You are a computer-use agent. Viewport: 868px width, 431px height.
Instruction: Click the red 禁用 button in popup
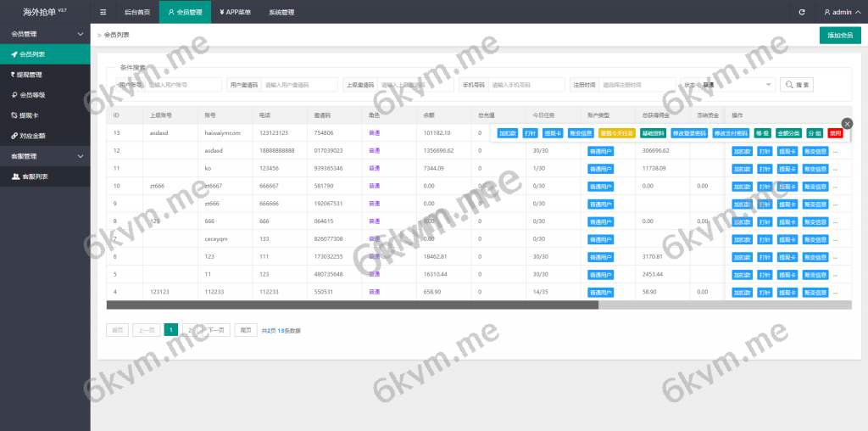(836, 133)
